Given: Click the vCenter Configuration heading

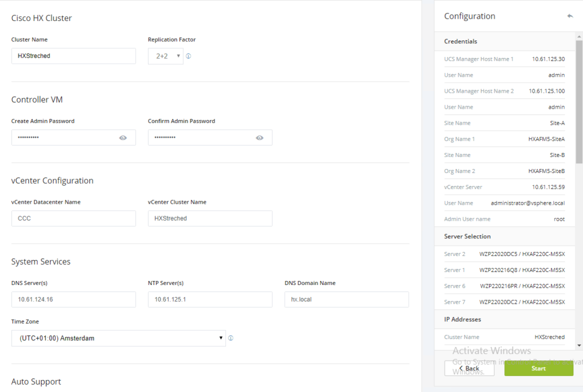Looking at the screenshot, I should coord(52,180).
